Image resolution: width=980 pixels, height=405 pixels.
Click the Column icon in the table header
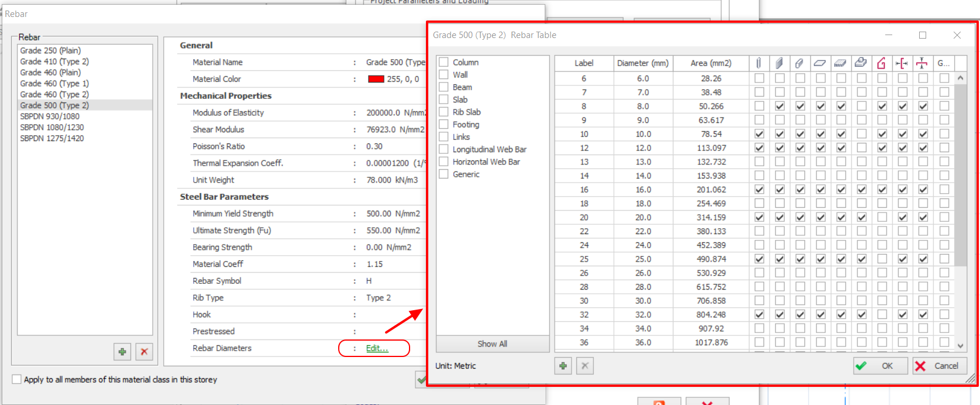click(x=759, y=63)
